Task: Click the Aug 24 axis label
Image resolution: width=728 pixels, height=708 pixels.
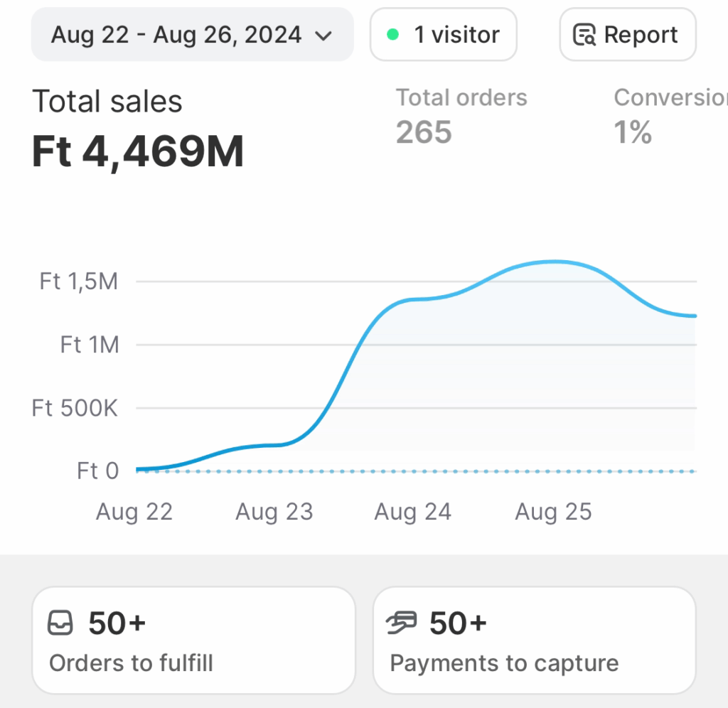Action: tap(413, 512)
